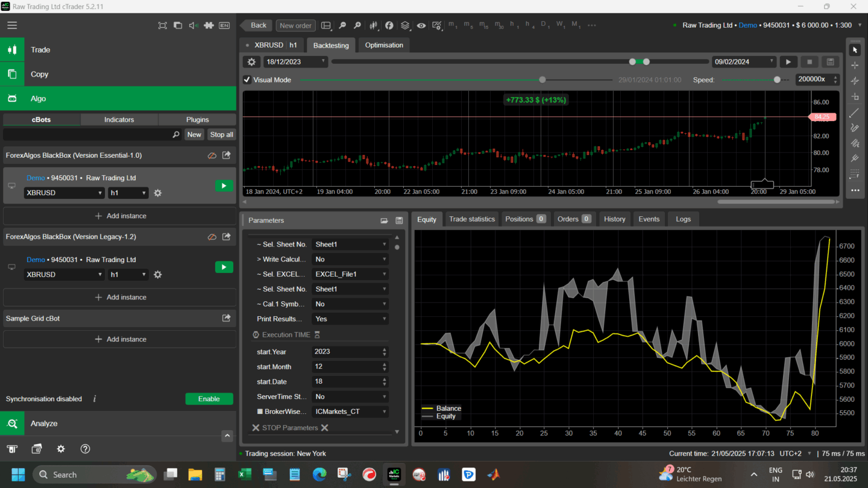The width and height of the screenshot is (868, 488).
Task: Uncheck the Visual Mode checkbox
Action: click(x=247, y=80)
